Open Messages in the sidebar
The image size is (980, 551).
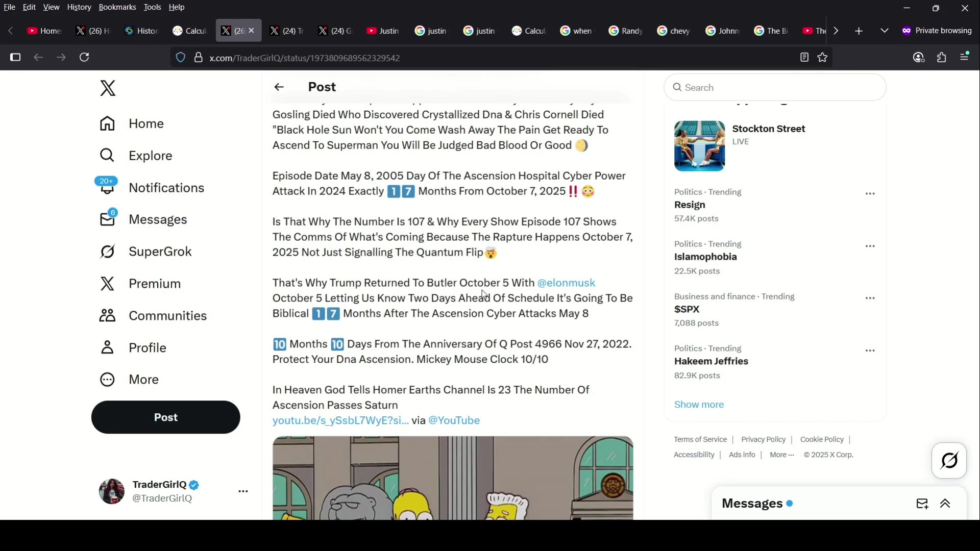pos(143,220)
